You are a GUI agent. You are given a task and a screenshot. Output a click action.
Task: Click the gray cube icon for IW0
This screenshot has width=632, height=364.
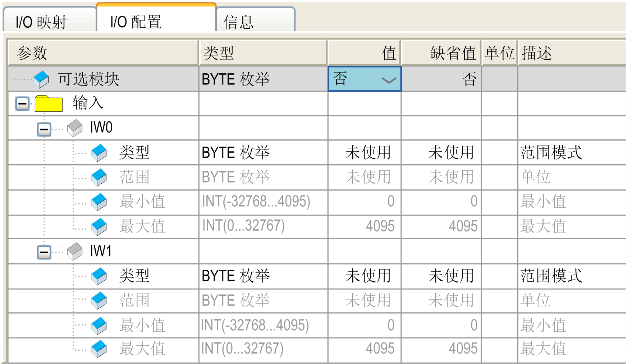(75, 128)
